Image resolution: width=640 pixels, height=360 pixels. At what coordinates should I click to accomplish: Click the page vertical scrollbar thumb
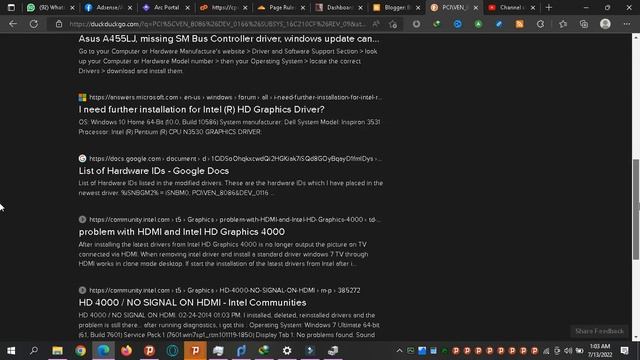(x=636, y=209)
